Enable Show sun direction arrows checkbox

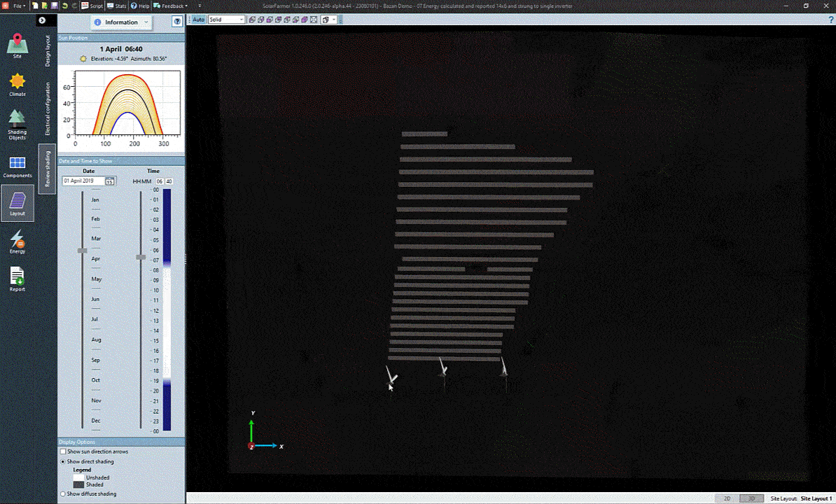(x=63, y=452)
